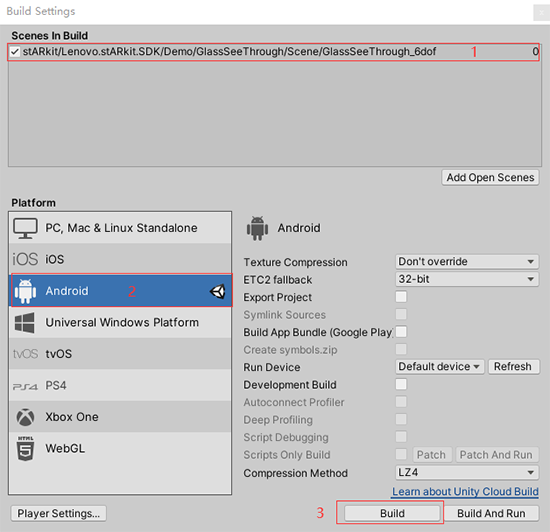Tick Build App Bundle (Google Play) checkbox

click(401, 332)
